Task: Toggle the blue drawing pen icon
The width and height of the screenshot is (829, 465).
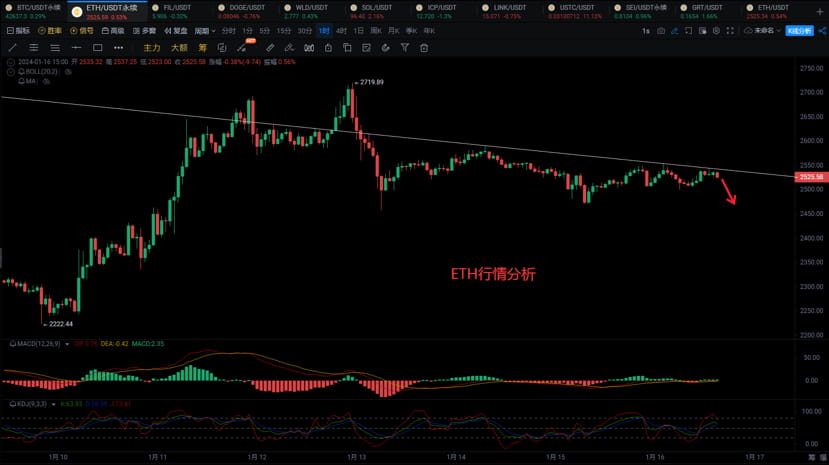Action: click(x=675, y=31)
